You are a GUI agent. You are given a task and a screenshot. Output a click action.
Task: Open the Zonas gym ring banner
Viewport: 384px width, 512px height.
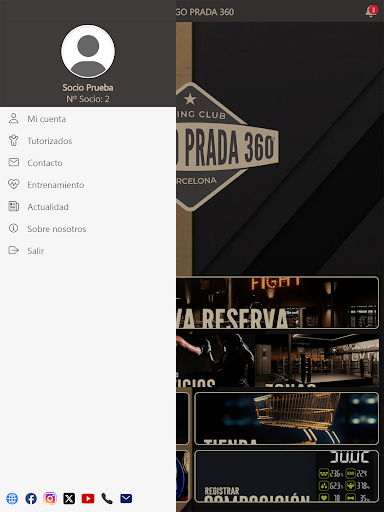tap(317, 361)
